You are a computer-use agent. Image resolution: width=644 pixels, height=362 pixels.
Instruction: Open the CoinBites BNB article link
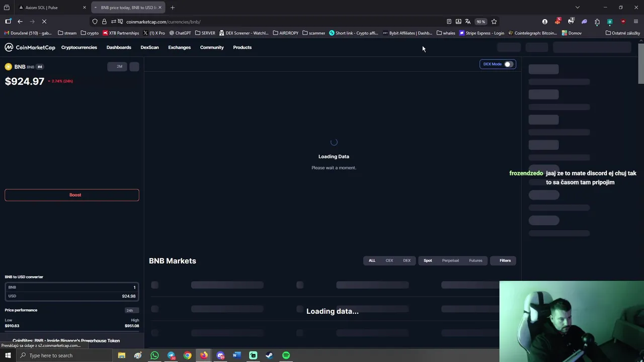[x=66, y=340]
